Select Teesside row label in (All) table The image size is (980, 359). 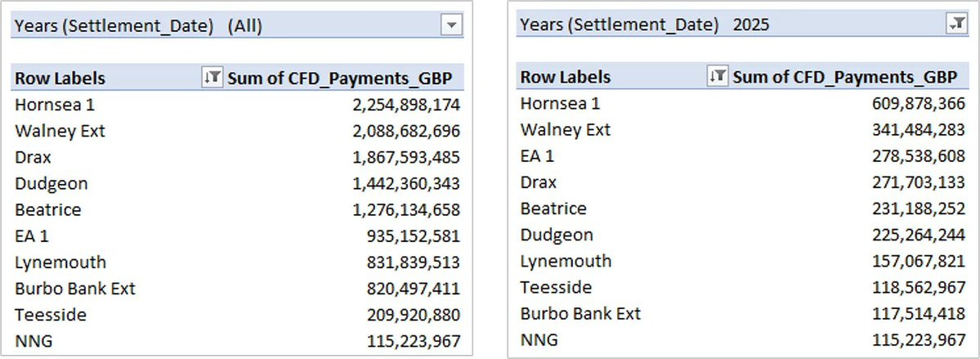coord(51,315)
